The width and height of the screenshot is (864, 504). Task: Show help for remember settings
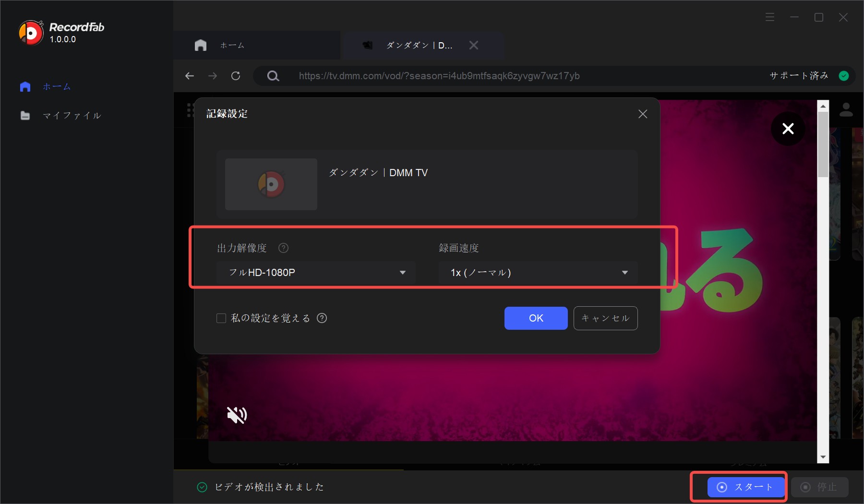[x=322, y=318]
